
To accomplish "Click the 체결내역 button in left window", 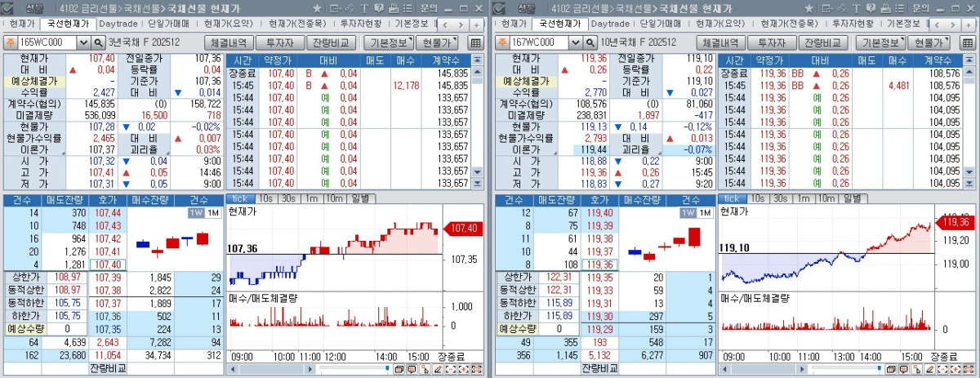I will click(228, 42).
